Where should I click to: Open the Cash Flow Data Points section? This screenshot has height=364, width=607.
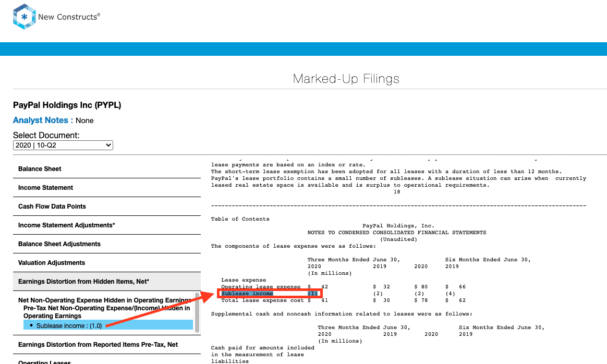click(107, 207)
